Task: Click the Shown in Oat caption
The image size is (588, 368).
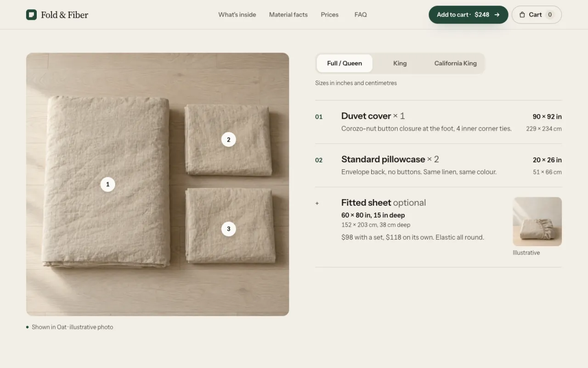Action: [72, 327]
